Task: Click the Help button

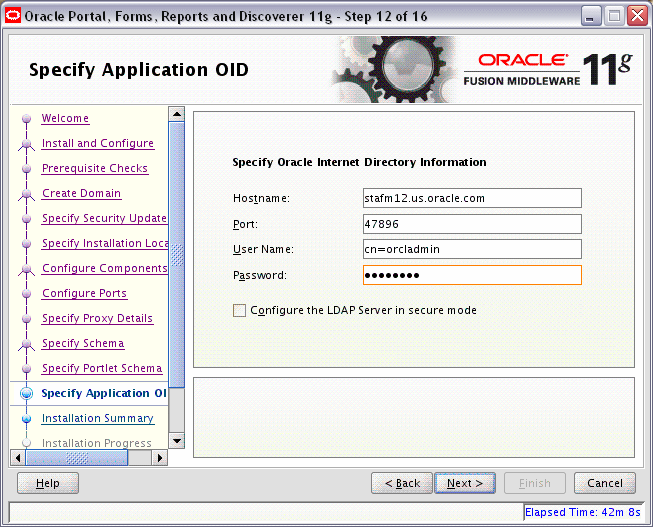Action: [48, 483]
